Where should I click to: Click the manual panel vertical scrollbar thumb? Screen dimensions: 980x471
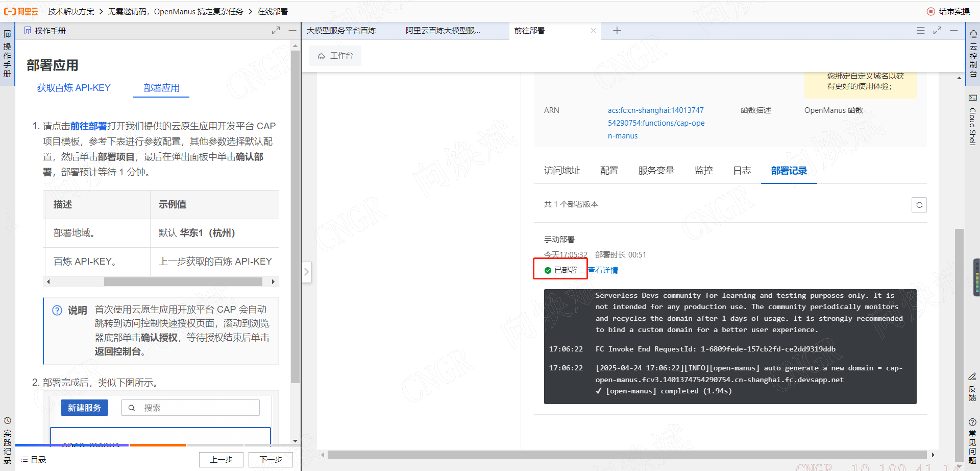click(295, 217)
